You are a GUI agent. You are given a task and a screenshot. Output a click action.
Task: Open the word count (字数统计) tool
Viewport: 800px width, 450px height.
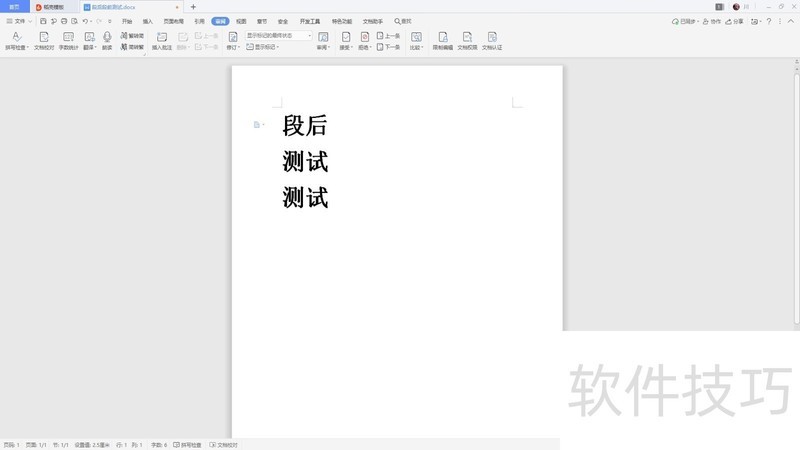coord(68,40)
